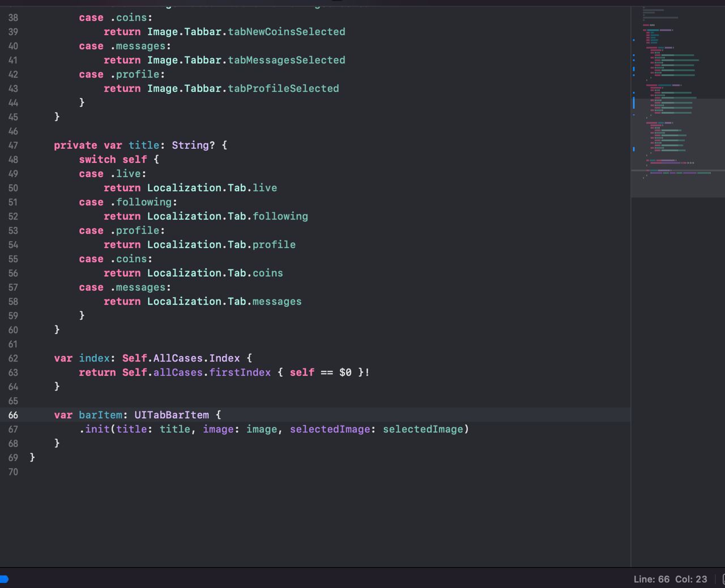Click line number 70 in the gutter
The width and height of the screenshot is (725, 588).
(13, 472)
